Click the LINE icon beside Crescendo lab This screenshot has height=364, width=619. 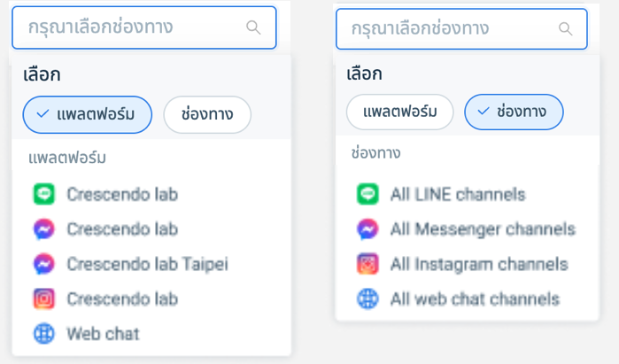click(x=43, y=194)
